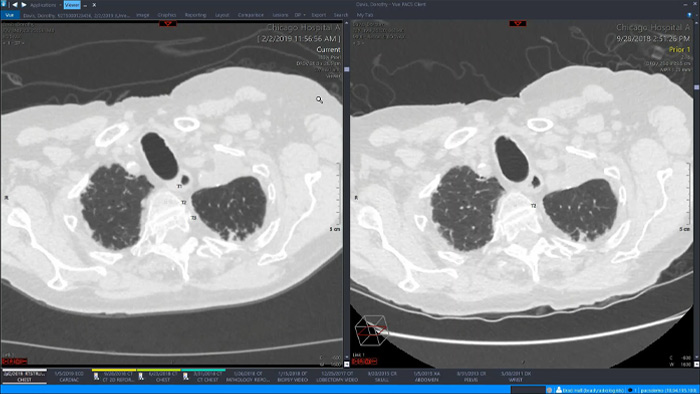Open the Export menu
Viewport: 700px width, 394px height.
(x=319, y=15)
